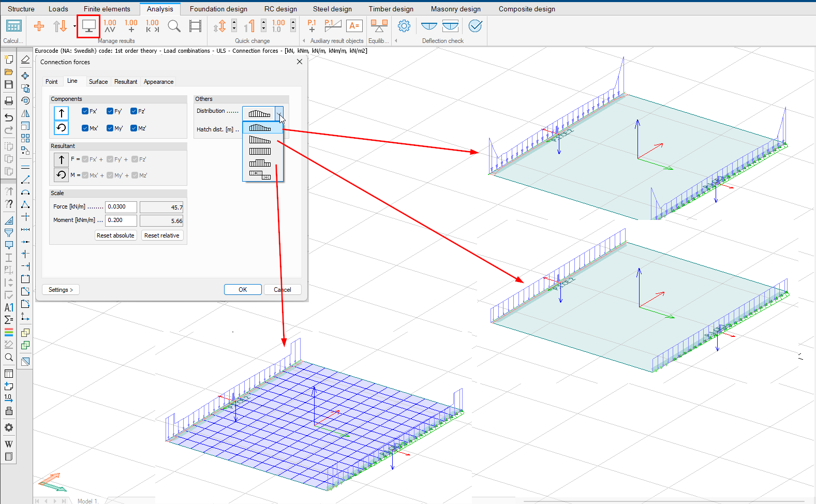Click the eraser delete tool icon
The height and width of the screenshot is (504, 816).
click(25, 60)
